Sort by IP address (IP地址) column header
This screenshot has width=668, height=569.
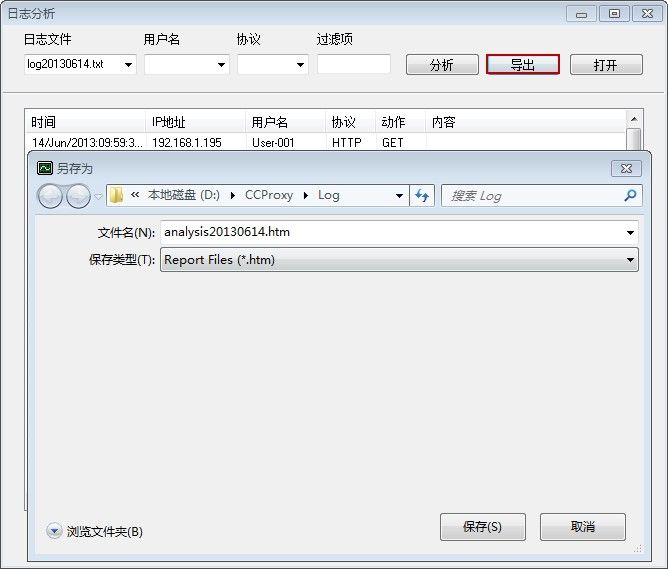click(x=195, y=122)
